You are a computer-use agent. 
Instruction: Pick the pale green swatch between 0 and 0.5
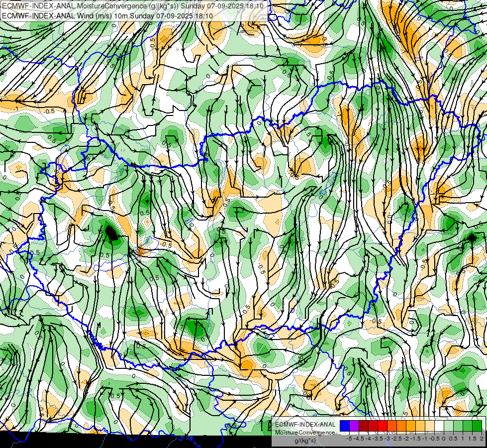[449, 426]
